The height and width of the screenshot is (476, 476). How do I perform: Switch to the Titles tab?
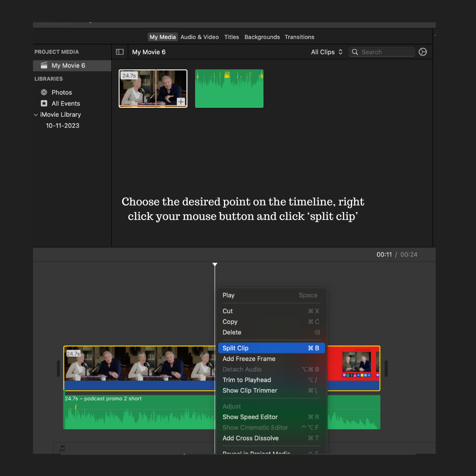pyautogui.click(x=231, y=37)
